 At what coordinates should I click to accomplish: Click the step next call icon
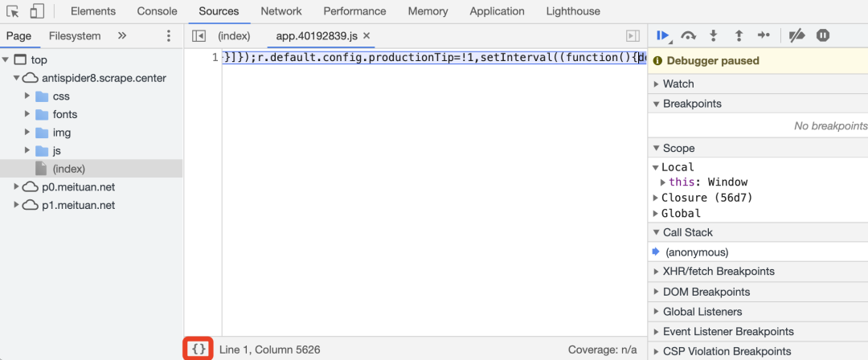click(x=764, y=35)
